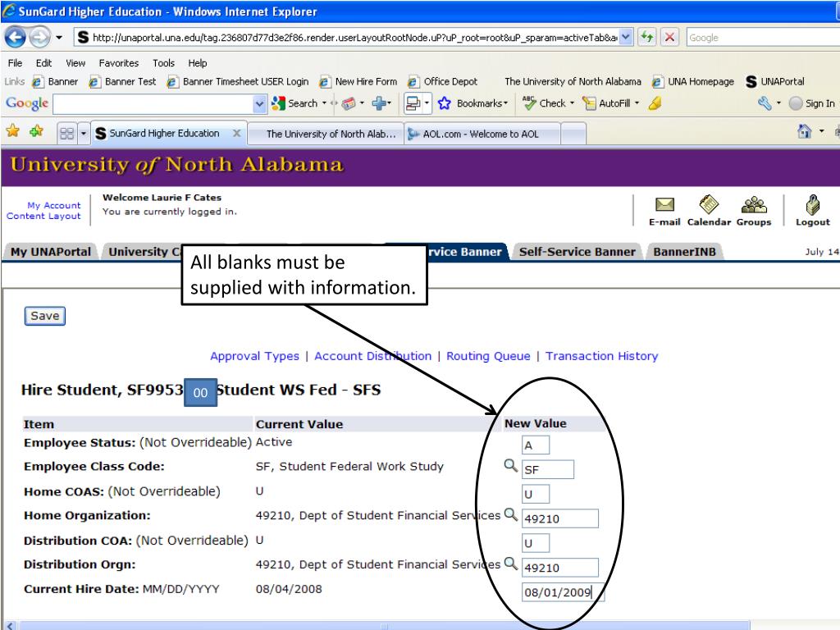Expand the tab list dropdown arrow
This screenshot has height=630, width=840.
(84, 134)
